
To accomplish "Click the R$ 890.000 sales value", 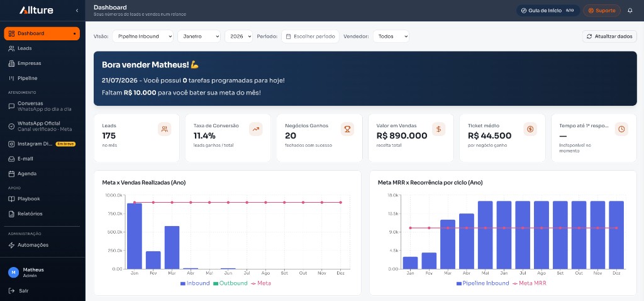I will pyautogui.click(x=402, y=136).
